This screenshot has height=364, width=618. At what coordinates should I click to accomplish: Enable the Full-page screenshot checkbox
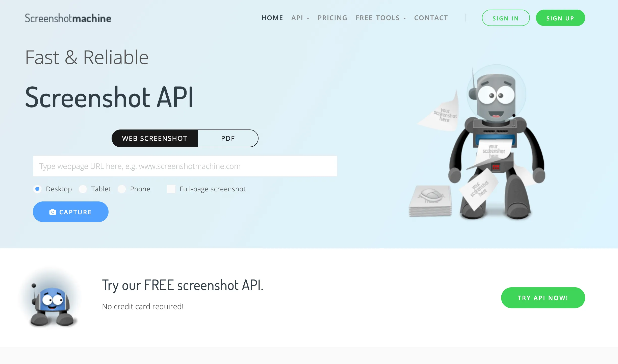[171, 189]
